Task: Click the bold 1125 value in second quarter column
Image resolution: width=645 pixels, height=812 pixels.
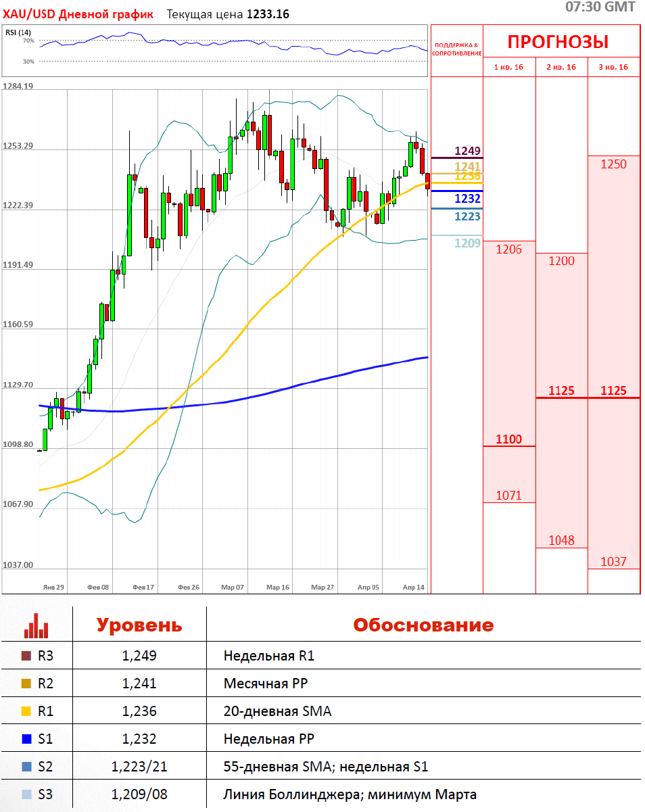Action: 561,391
